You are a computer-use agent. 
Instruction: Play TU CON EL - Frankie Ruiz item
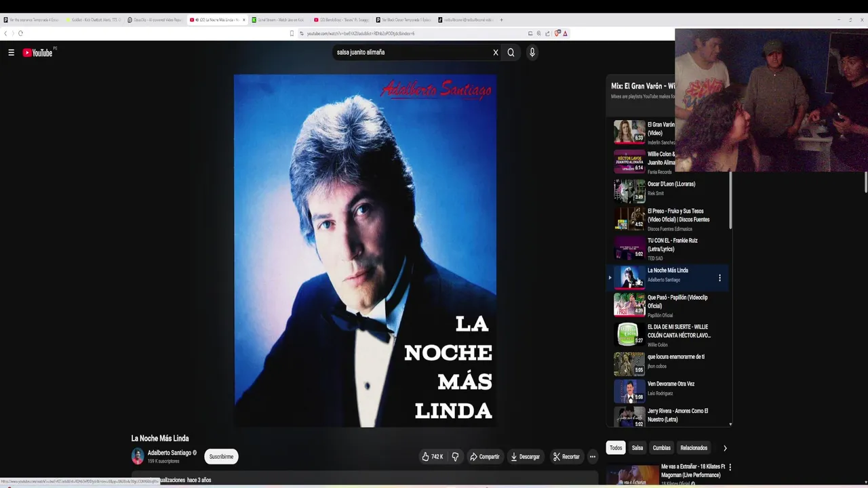tap(668, 249)
